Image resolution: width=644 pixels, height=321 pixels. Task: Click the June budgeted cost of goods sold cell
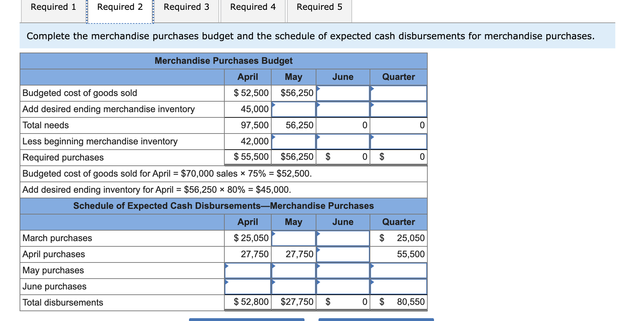[x=343, y=93]
